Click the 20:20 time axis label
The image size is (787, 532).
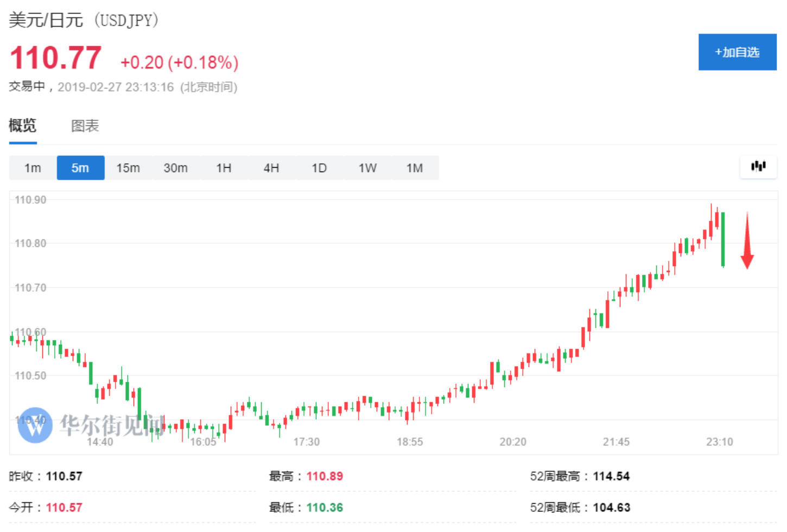(513, 442)
